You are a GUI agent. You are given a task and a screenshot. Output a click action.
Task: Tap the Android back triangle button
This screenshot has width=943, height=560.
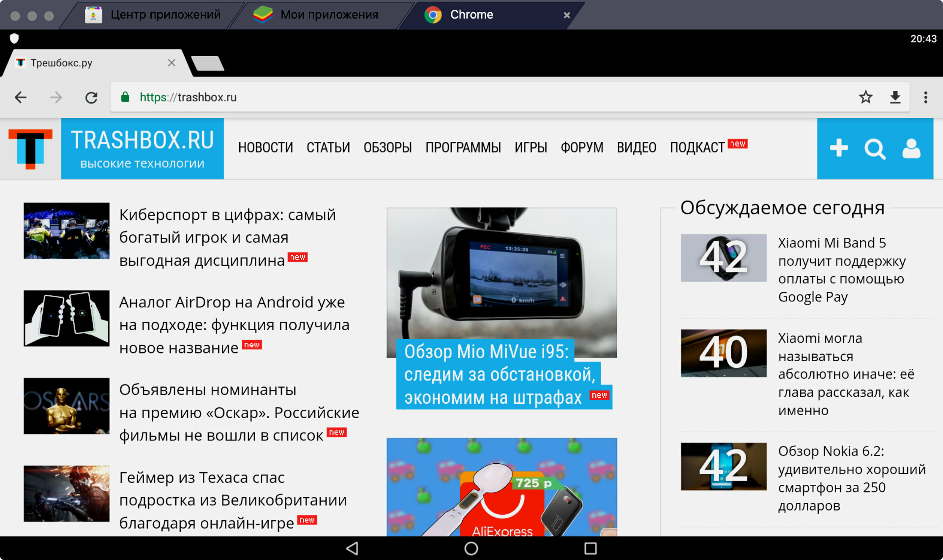[352, 548]
